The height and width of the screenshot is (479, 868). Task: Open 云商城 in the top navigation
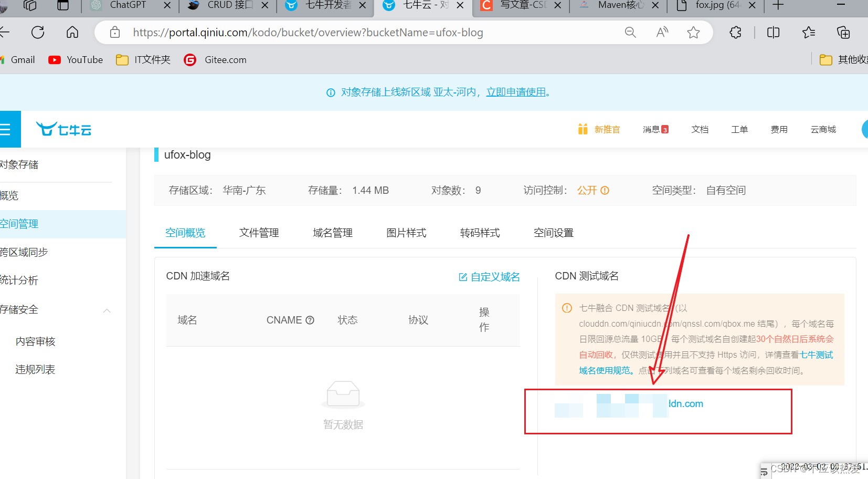pyautogui.click(x=823, y=129)
